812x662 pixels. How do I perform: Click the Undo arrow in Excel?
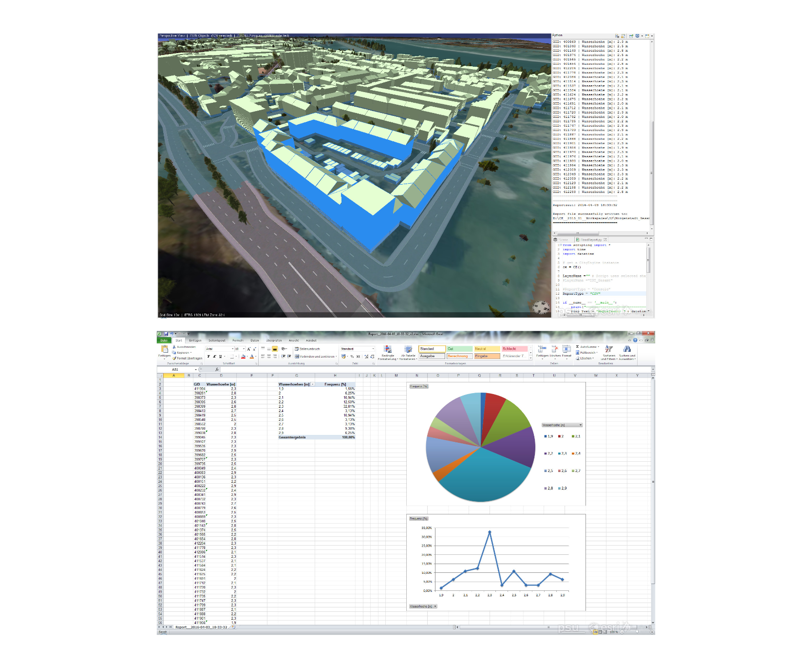tap(171, 334)
